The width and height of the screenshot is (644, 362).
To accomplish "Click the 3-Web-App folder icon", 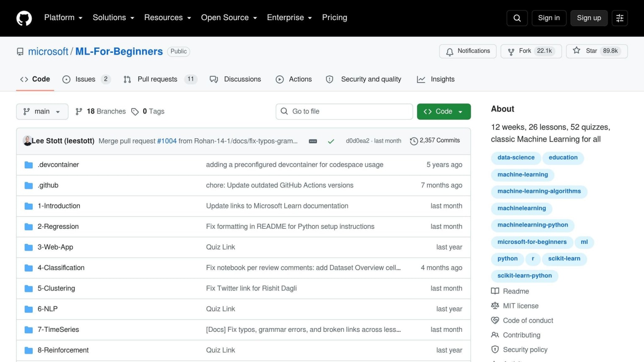I will (x=29, y=247).
